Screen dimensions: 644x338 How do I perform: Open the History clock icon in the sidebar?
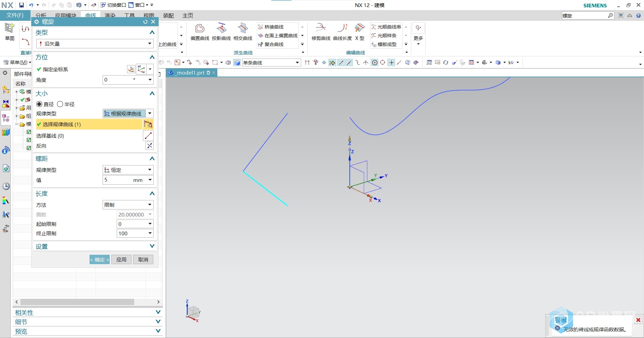[6, 186]
